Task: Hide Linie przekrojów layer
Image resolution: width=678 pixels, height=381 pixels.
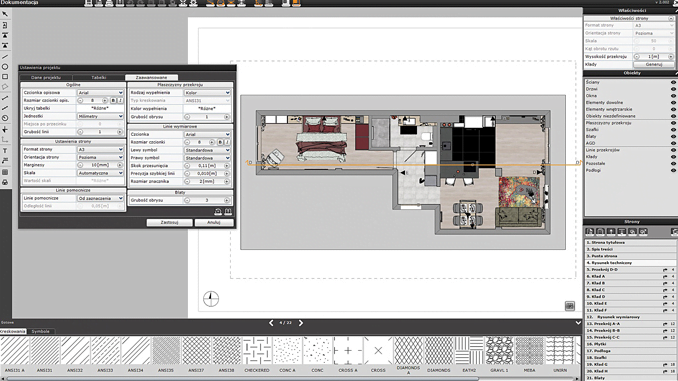Action: 673,150
